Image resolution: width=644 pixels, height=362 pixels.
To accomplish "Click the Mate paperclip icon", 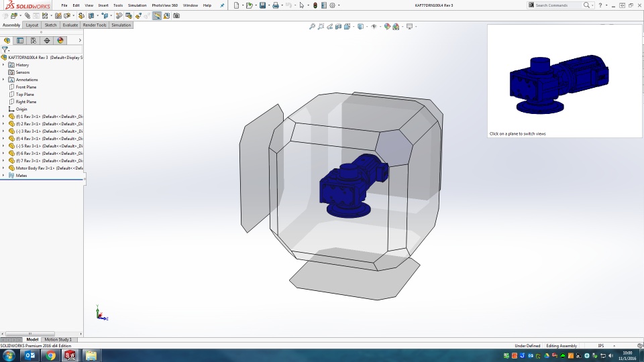I will pyautogui.click(x=27, y=15).
